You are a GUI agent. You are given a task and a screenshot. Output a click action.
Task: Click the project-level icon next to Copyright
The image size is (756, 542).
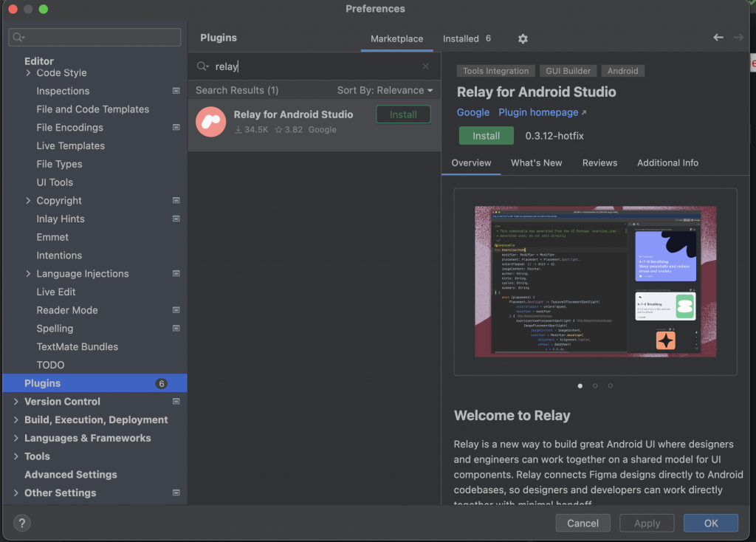(176, 200)
